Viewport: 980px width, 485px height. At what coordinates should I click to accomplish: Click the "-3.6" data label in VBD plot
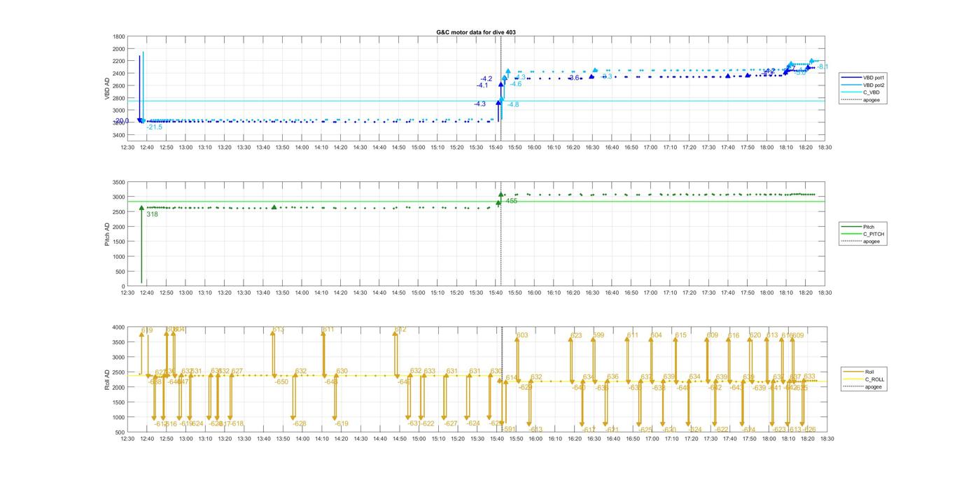tap(573, 78)
